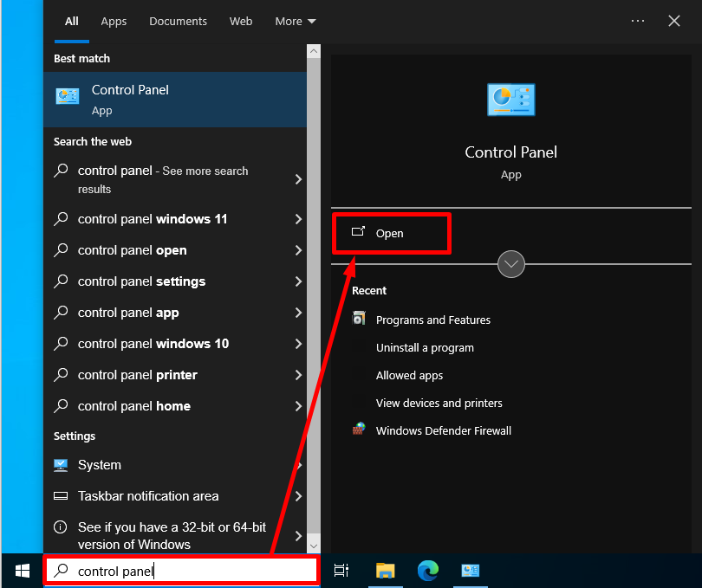Open recent Windows Defender Firewall

[443, 431]
